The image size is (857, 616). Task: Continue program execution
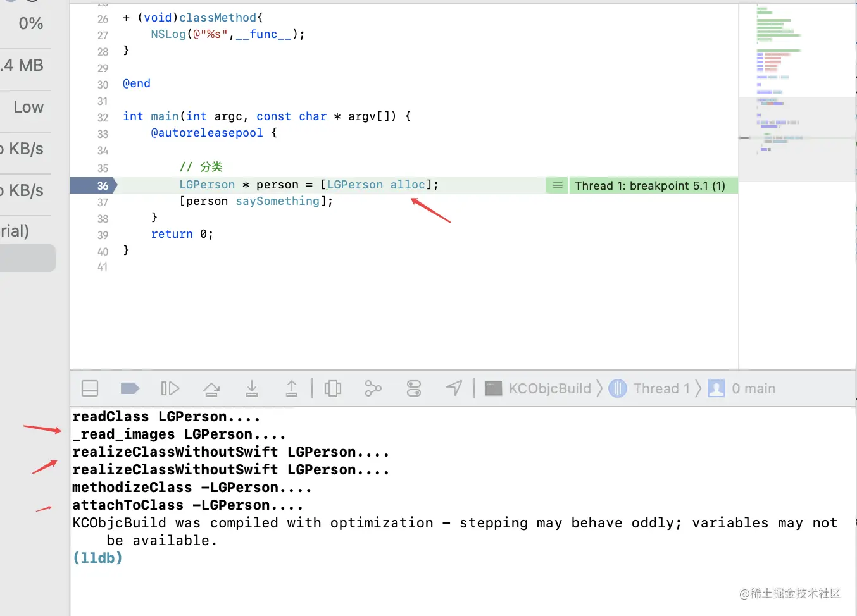170,388
